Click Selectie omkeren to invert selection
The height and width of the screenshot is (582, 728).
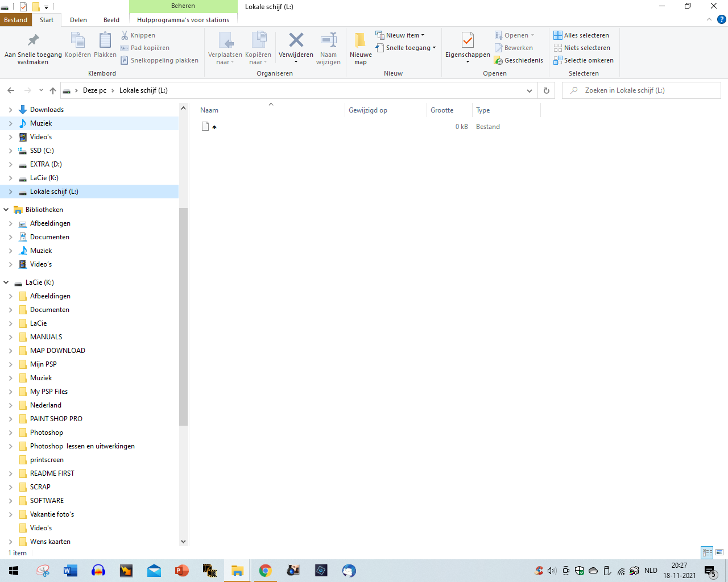point(584,60)
